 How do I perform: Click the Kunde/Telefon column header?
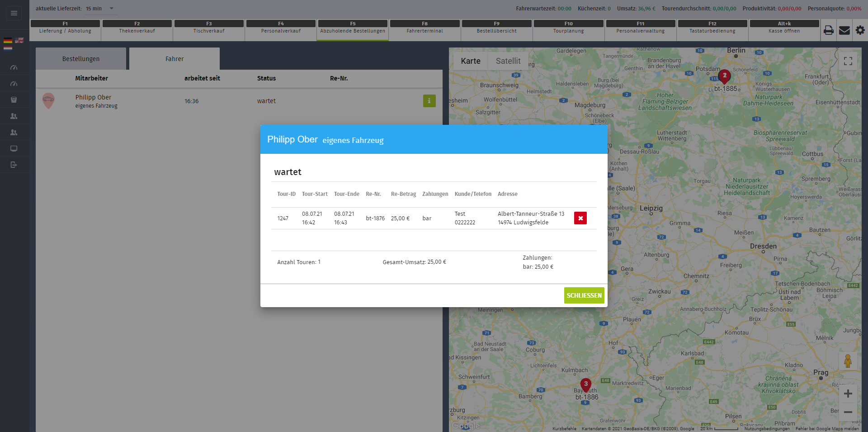[x=473, y=194]
